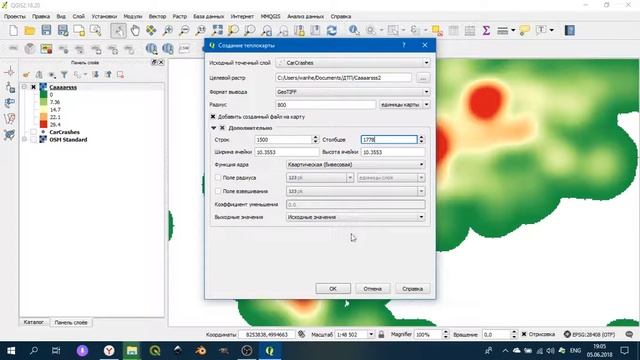Click the blue Refresh arrows icon
The width and height of the screenshot is (640, 360).
[x=331, y=31]
